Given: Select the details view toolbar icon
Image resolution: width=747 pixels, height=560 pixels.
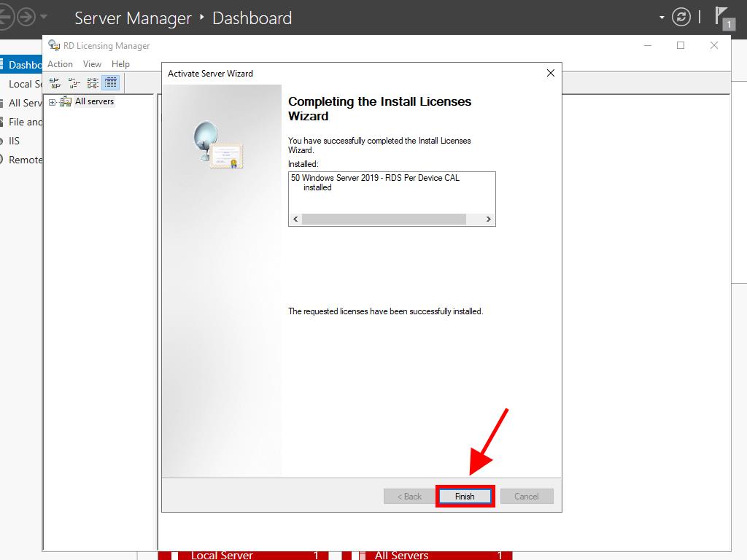Looking at the screenshot, I should pyautogui.click(x=111, y=83).
